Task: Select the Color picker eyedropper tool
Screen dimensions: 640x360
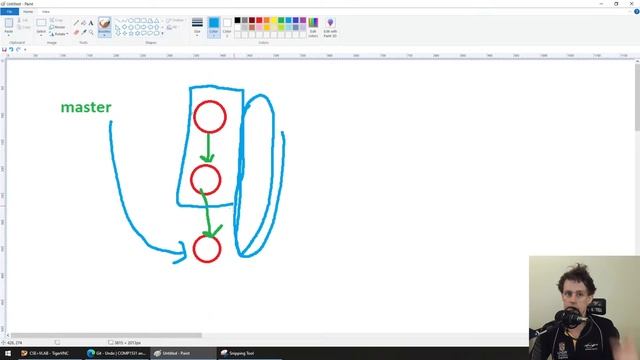Action: [x=84, y=32]
